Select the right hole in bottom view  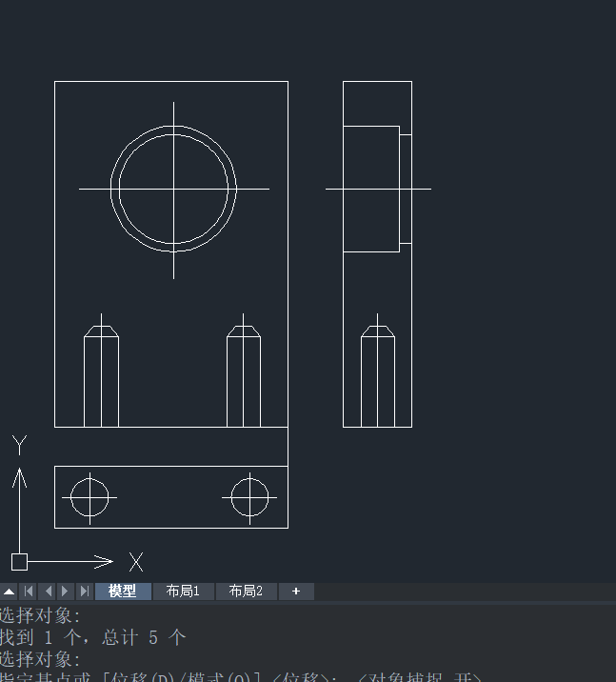click(249, 497)
